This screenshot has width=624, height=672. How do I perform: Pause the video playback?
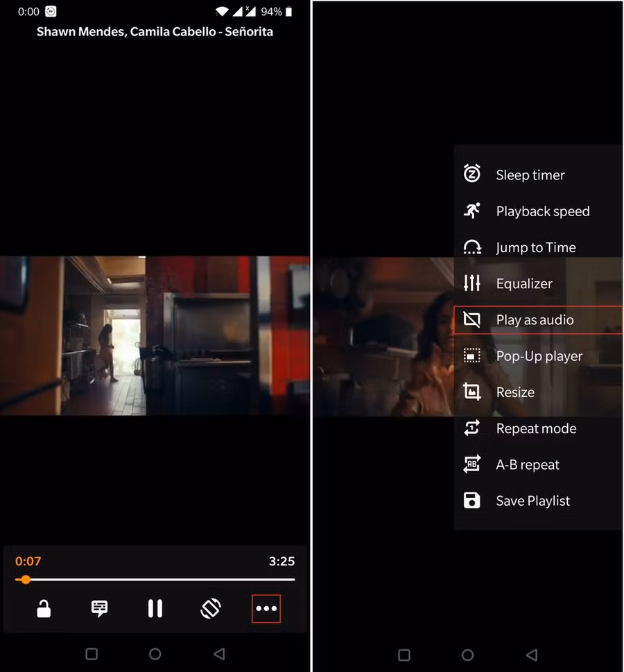tap(155, 609)
